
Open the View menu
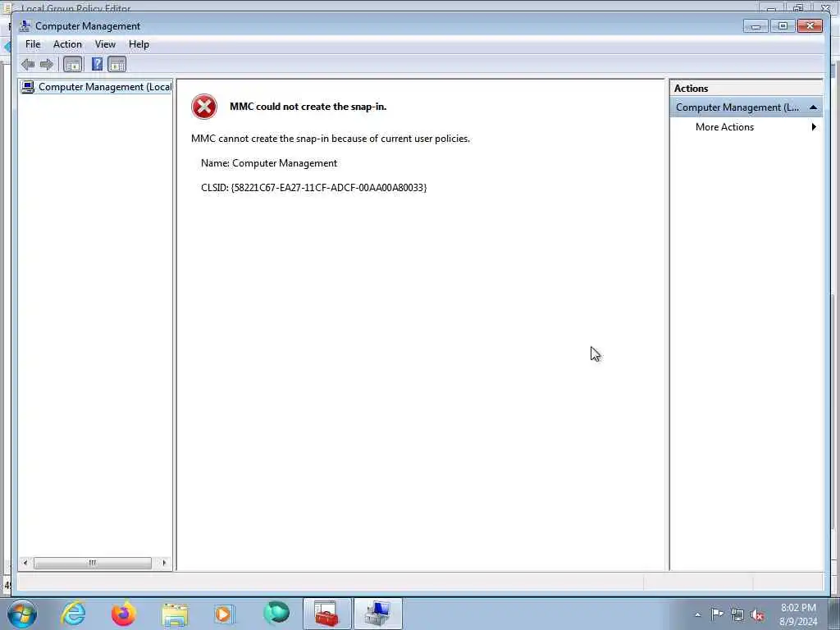point(105,44)
